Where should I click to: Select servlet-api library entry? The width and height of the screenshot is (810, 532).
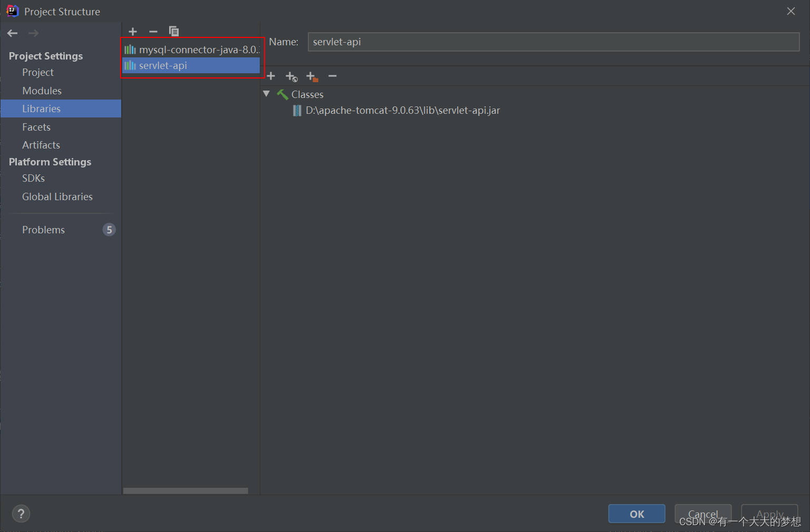click(191, 65)
